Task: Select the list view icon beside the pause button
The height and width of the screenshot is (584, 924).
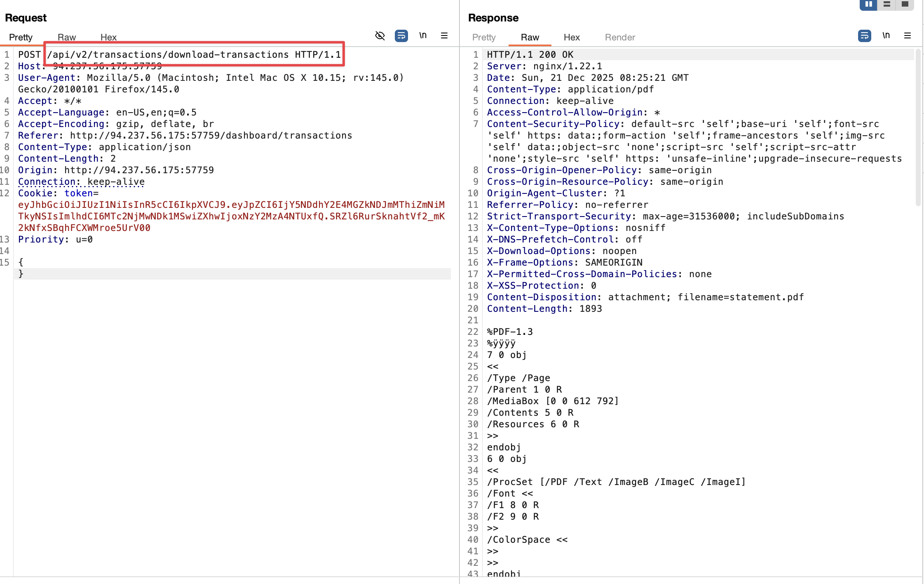Action: [x=886, y=5]
